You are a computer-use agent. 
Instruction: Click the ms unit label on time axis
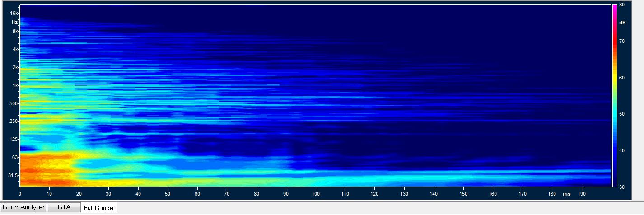pos(566,194)
